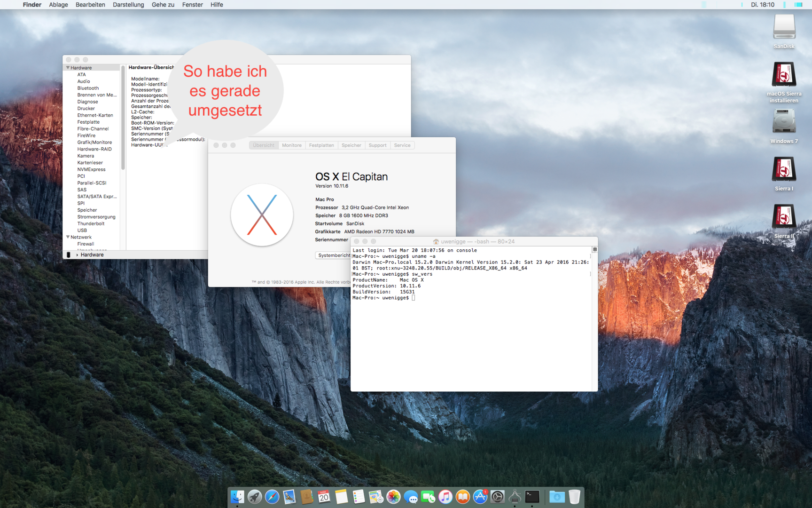This screenshot has width=812, height=508.
Task: Select Firewall under Netzwerk
Action: click(x=86, y=244)
